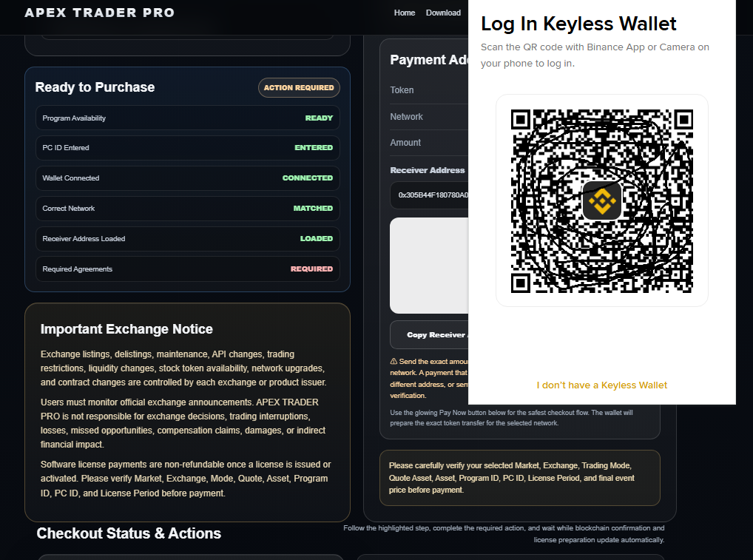
Task: Click the "Important Exchange Notice" heading
Action: pyautogui.click(x=126, y=329)
